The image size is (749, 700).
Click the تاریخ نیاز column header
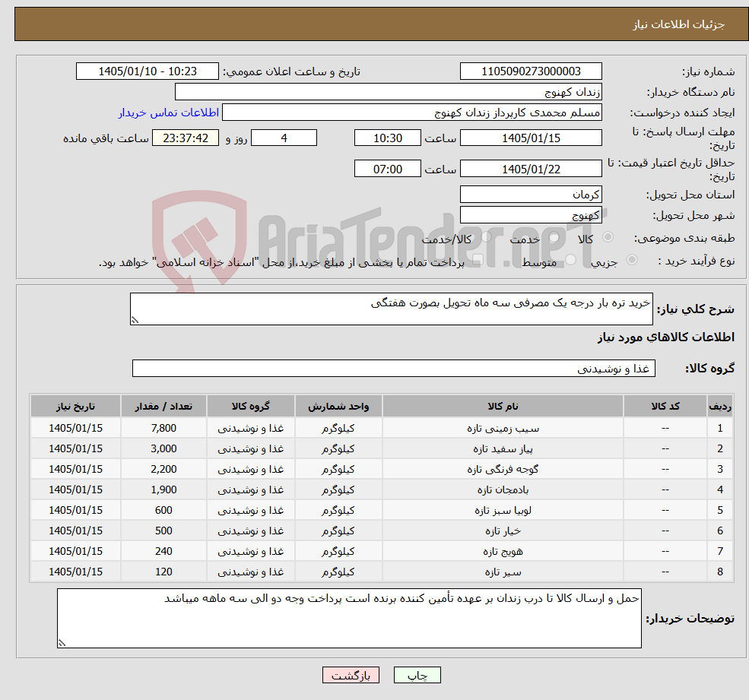click(75, 407)
